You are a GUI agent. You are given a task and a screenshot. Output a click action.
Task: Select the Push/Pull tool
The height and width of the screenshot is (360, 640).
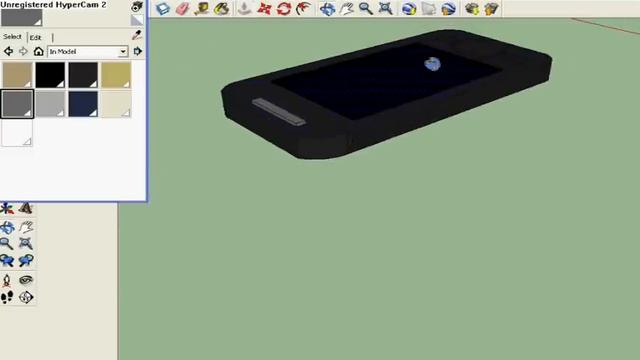[244, 9]
